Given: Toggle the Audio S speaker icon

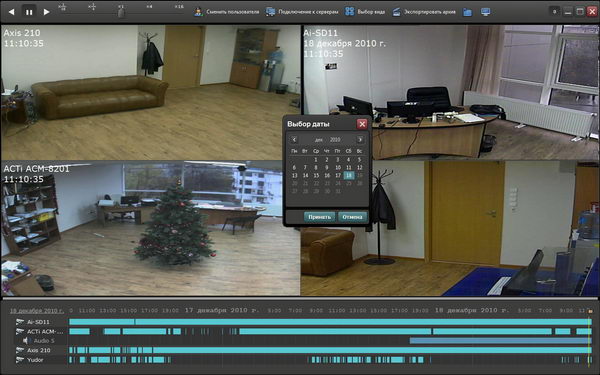Looking at the screenshot, I should [x=25, y=341].
